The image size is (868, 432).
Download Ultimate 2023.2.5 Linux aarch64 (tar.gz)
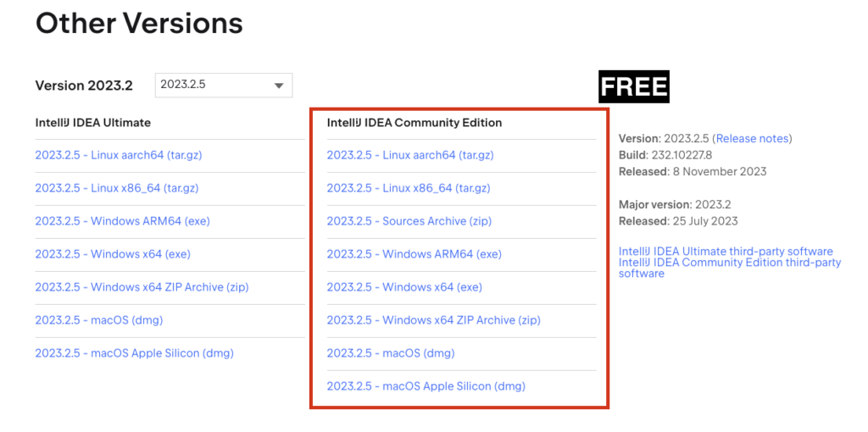[119, 155]
